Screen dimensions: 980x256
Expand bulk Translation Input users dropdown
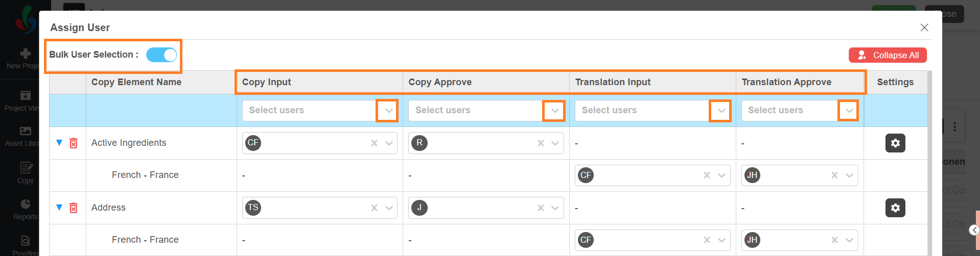(721, 111)
